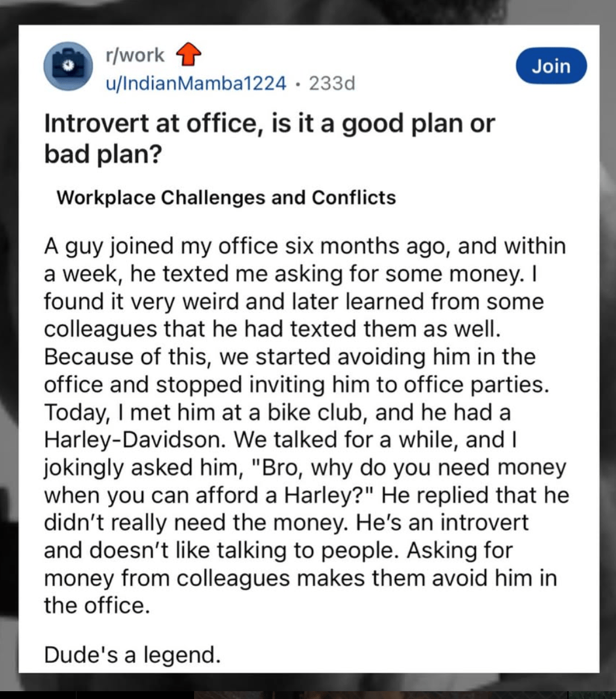The height and width of the screenshot is (699, 616).
Task: Click the 233d post timestamp
Action: 332,83
